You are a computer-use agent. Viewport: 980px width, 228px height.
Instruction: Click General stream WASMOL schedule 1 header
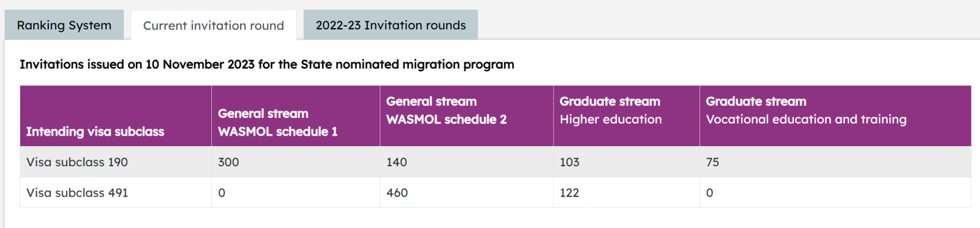coord(277,122)
